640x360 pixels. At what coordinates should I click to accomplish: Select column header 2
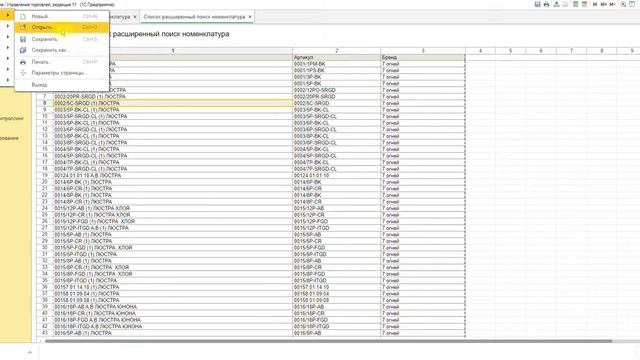click(336, 51)
